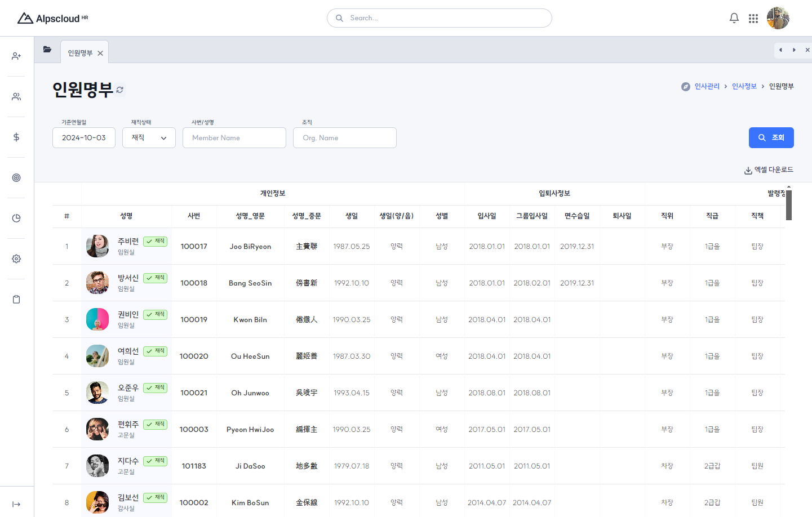Click the clipboard icon in sidebar
This screenshot has height=517, width=812.
pos(16,300)
